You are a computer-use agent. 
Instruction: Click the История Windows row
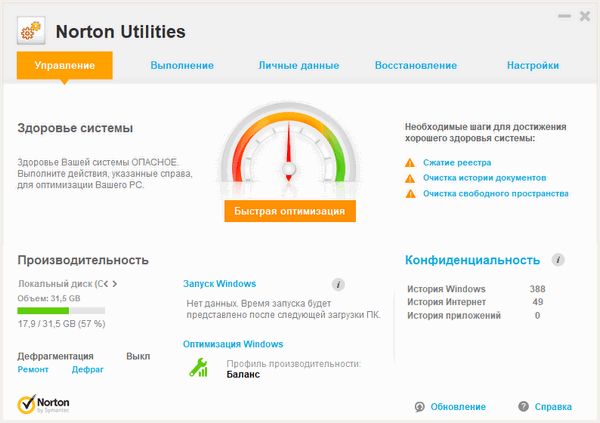(x=476, y=289)
